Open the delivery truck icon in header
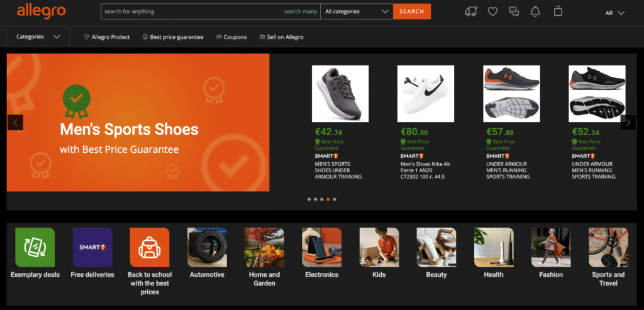The height and width of the screenshot is (310, 644). [x=471, y=11]
